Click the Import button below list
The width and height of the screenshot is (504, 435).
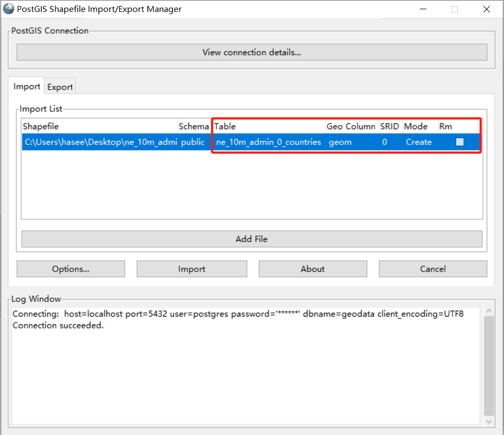pyautogui.click(x=192, y=269)
